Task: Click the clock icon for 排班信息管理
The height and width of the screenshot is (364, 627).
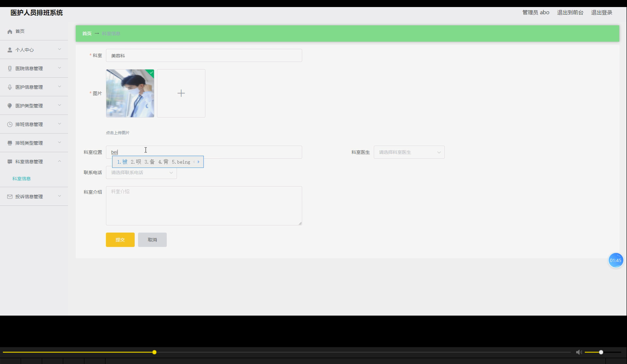Action: pos(10,125)
